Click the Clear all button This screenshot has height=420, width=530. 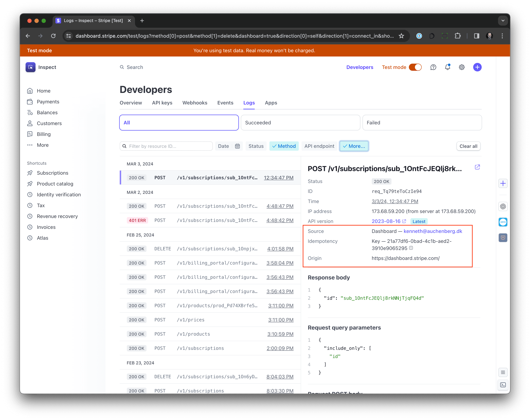[468, 146]
